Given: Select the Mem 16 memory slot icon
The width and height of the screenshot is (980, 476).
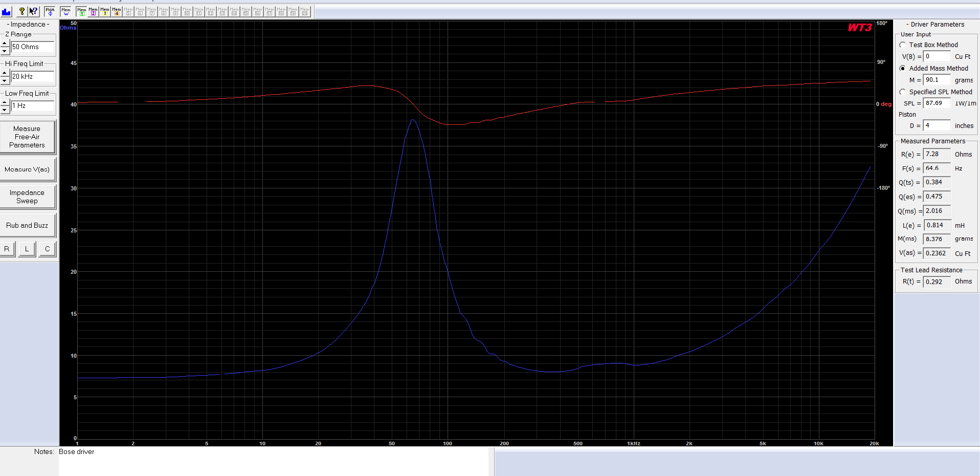Looking at the screenshot, I should point(258,11).
